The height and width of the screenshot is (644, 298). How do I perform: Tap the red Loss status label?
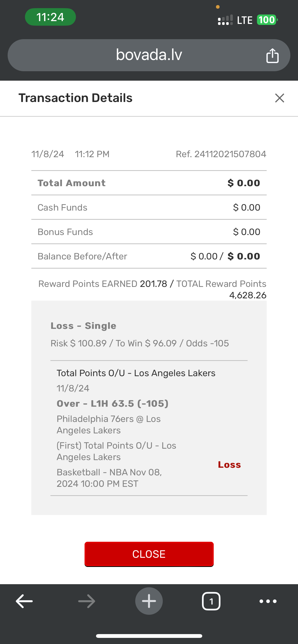(x=229, y=465)
